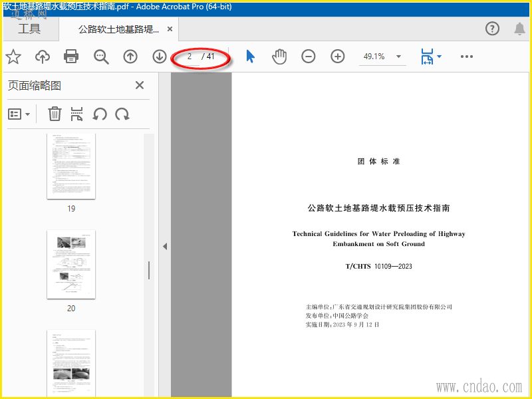Screen dimensions: 532x399
Task: Select the page 21 thumbnail below 20
Action: click(71, 363)
